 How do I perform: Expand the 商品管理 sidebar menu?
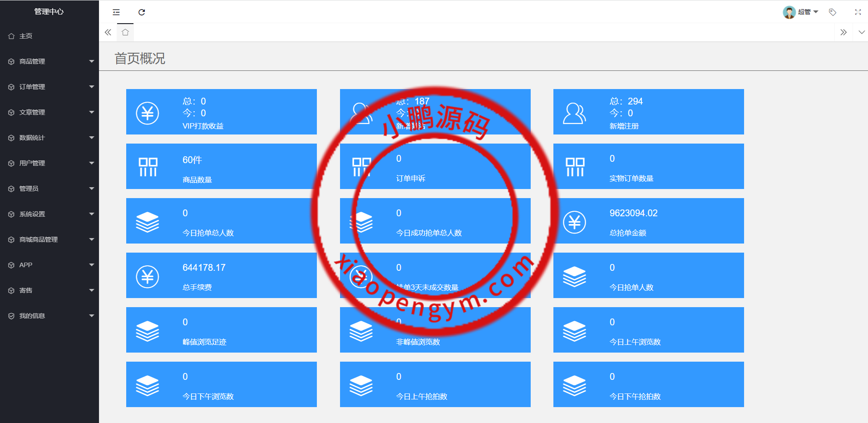pos(49,61)
